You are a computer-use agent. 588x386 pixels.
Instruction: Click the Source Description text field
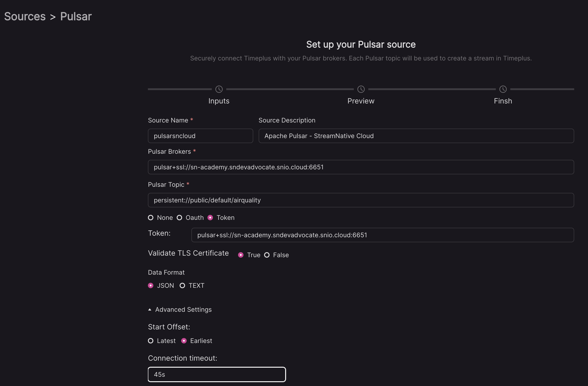[x=416, y=136]
